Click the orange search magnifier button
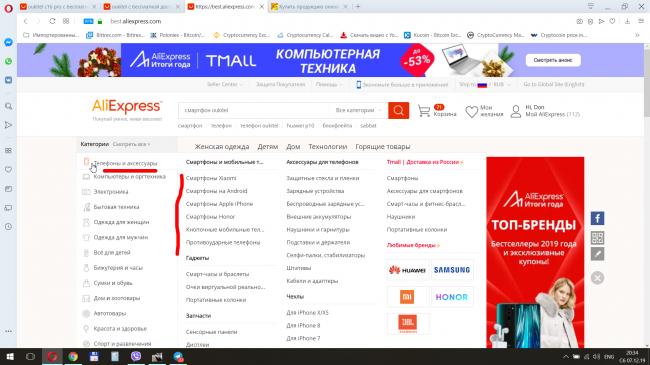 398,110
